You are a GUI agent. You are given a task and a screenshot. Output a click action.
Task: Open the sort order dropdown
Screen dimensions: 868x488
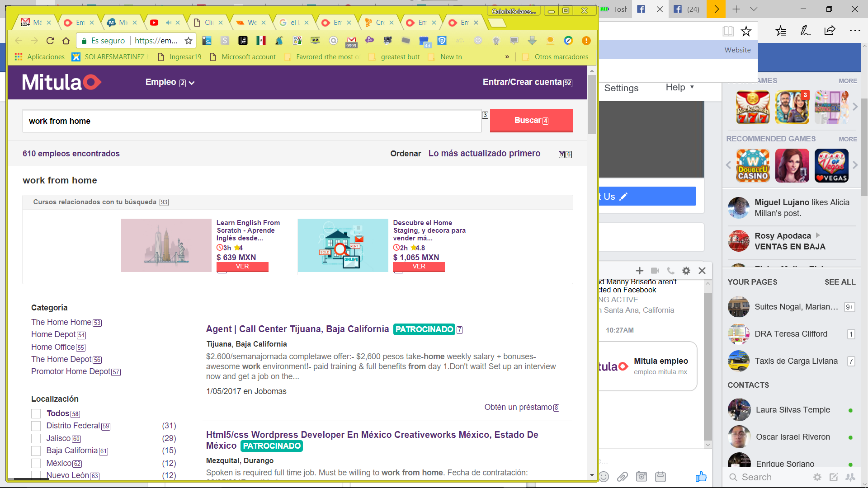(484, 154)
